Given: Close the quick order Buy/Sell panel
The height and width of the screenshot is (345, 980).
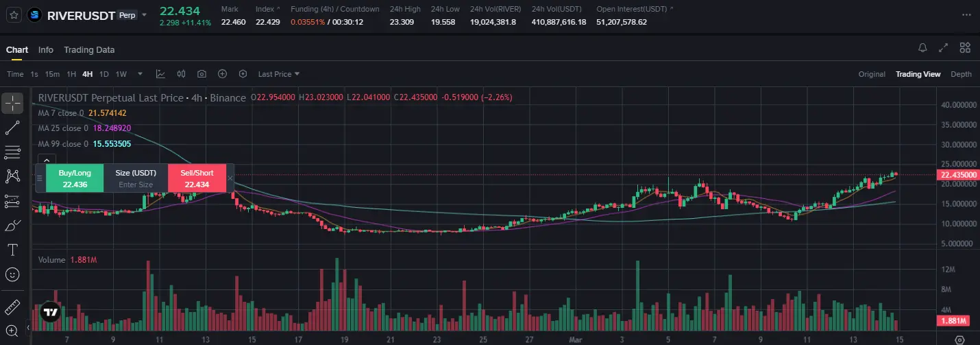Looking at the screenshot, I should point(230,178).
